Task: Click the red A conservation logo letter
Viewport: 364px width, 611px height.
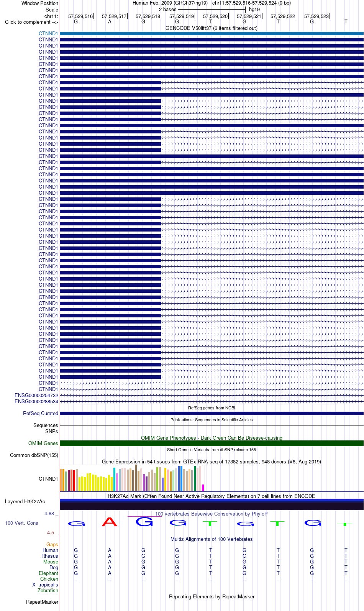Action: point(110,522)
